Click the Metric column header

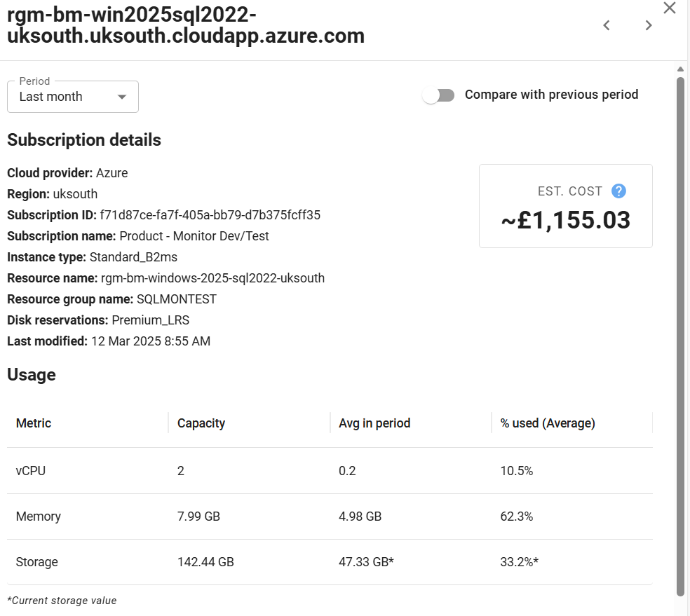point(34,423)
